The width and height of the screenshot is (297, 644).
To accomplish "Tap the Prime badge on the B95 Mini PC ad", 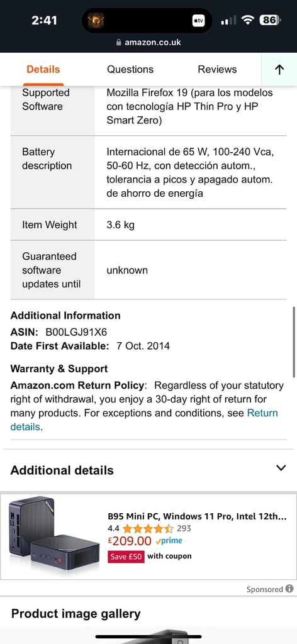I will [169, 541].
